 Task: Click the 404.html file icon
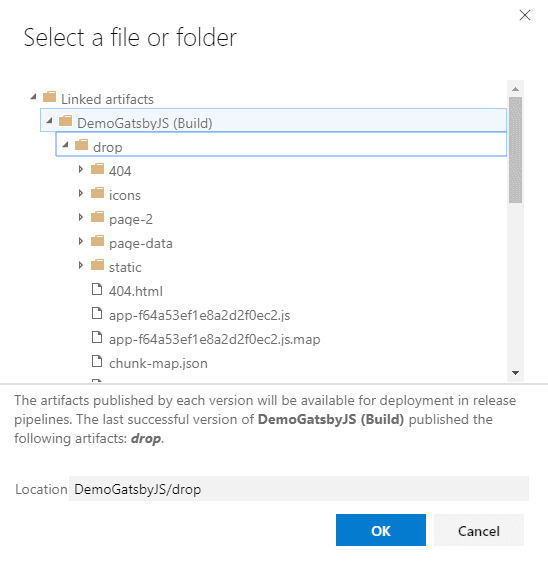point(97,289)
